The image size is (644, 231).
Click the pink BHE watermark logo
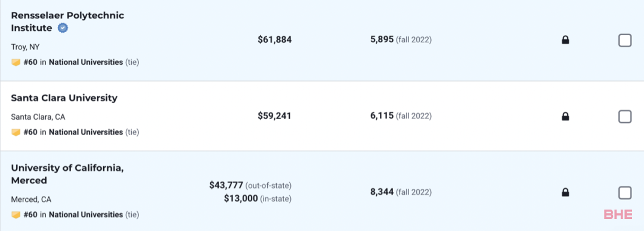point(618,214)
